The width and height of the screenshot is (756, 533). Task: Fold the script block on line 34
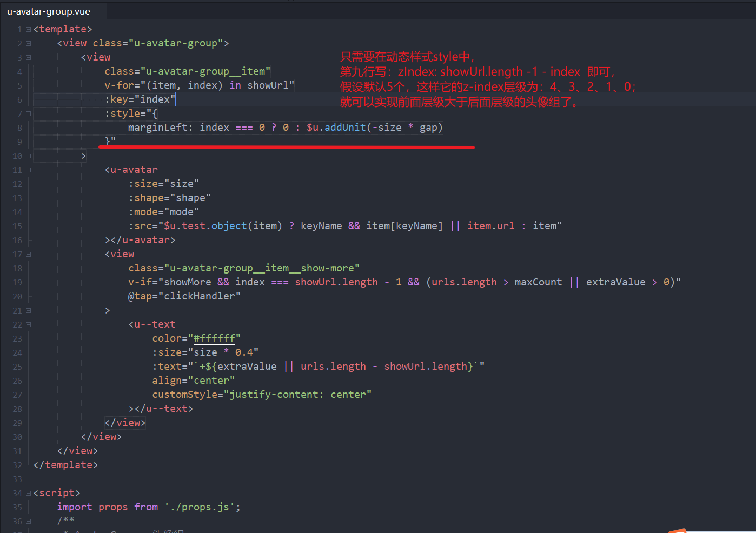point(28,493)
